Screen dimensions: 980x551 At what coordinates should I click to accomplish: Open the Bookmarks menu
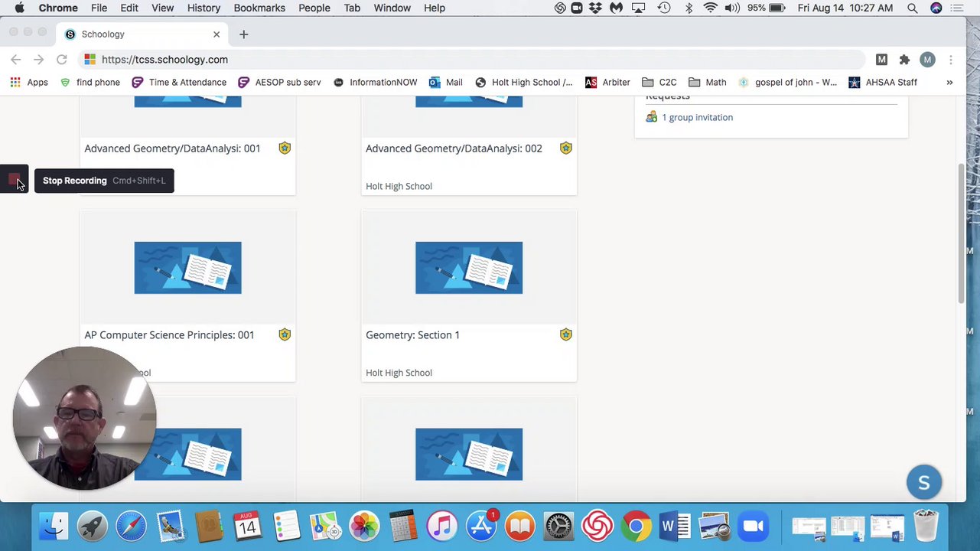pos(259,8)
